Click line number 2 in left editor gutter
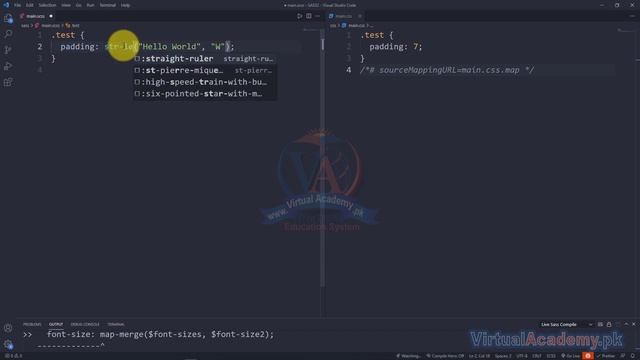The image size is (640, 360). (x=40, y=47)
